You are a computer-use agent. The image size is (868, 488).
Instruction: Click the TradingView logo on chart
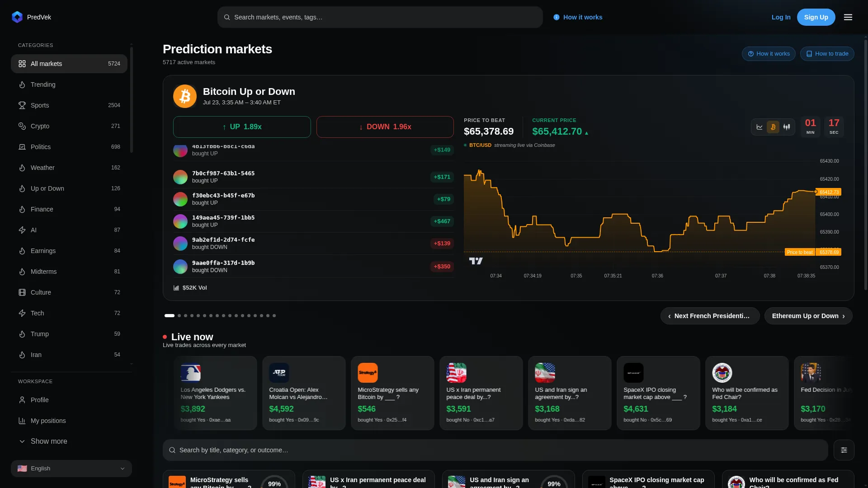[x=476, y=261]
